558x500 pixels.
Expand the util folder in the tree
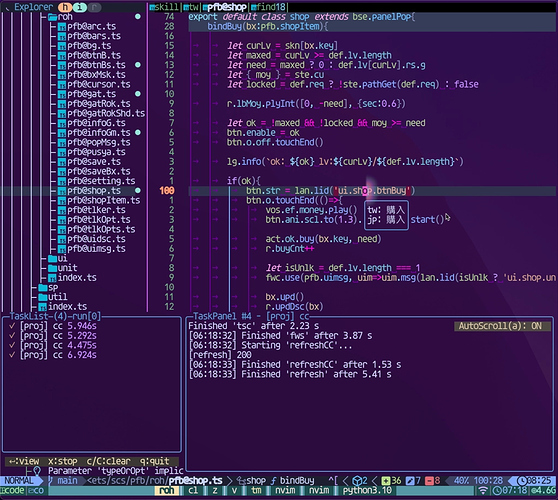(53, 297)
